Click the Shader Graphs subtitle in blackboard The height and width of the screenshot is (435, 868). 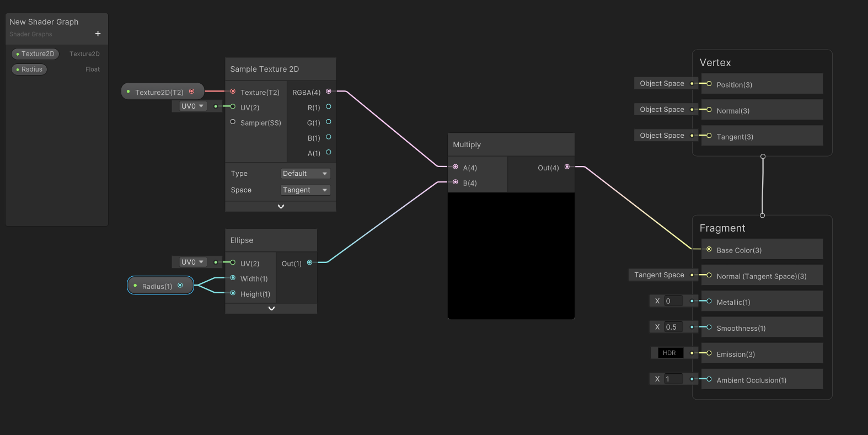pyautogui.click(x=31, y=34)
